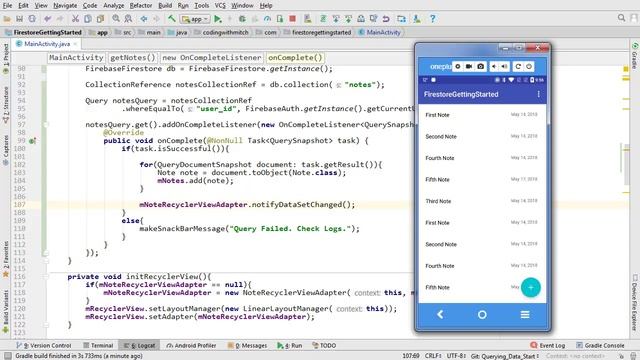Image resolution: width=640 pixels, height=360 pixels.
Task: Click the power icon in mirroring toolbar
Action: [x=529, y=67]
